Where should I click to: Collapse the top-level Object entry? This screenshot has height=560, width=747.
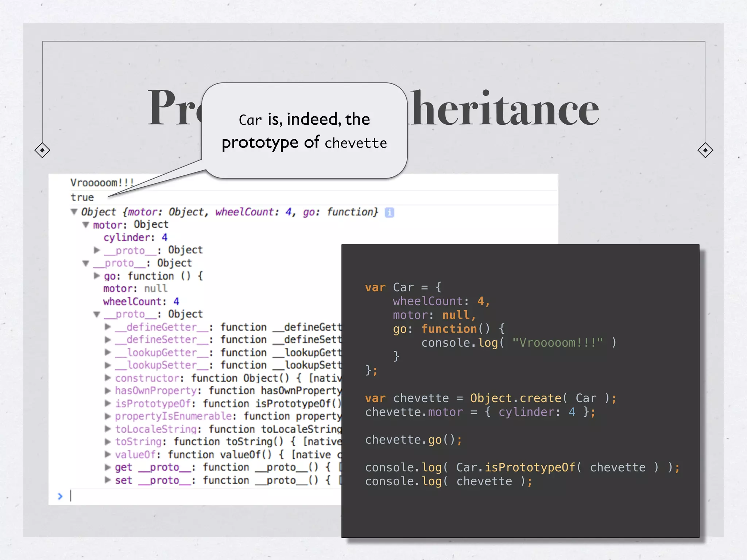(x=74, y=211)
